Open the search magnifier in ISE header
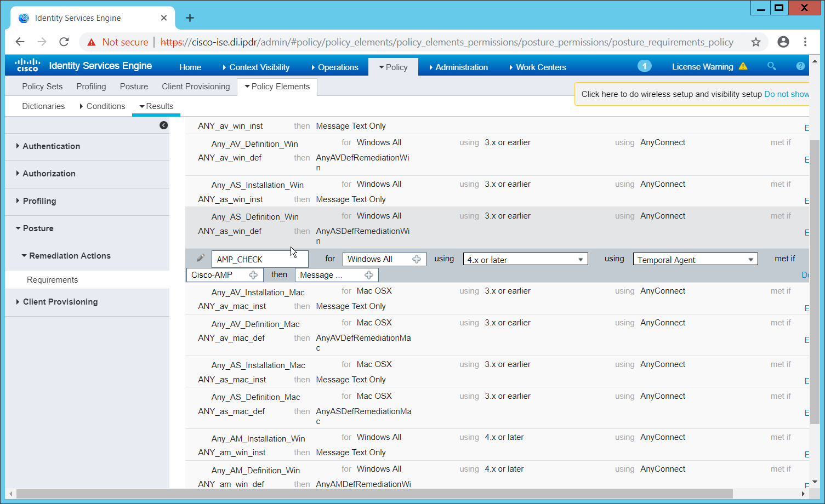Image resolution: width=825 pixels, height=504 pixels. (x=771, y=66)
